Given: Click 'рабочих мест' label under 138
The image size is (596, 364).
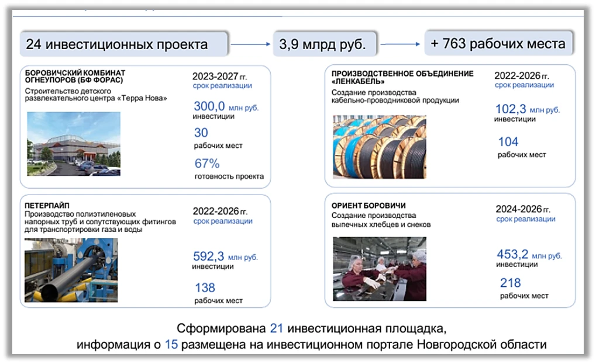Looking at the screenshot, I should click(218, 301).
